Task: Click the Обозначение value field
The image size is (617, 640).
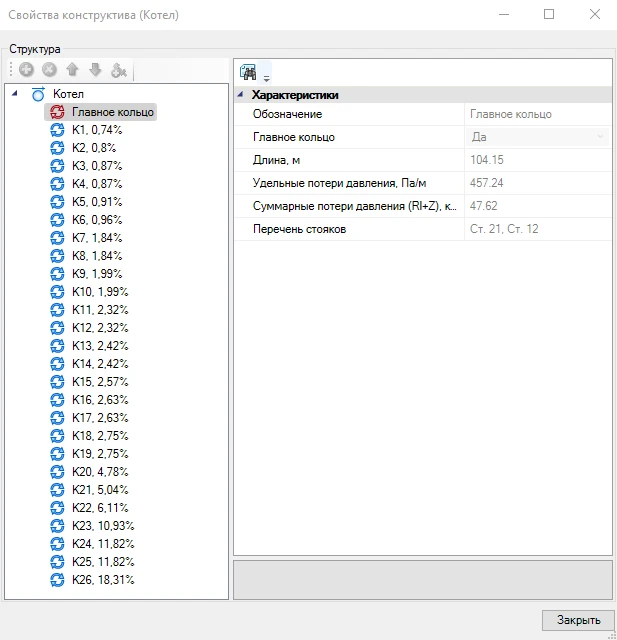Action: point(538,114)
